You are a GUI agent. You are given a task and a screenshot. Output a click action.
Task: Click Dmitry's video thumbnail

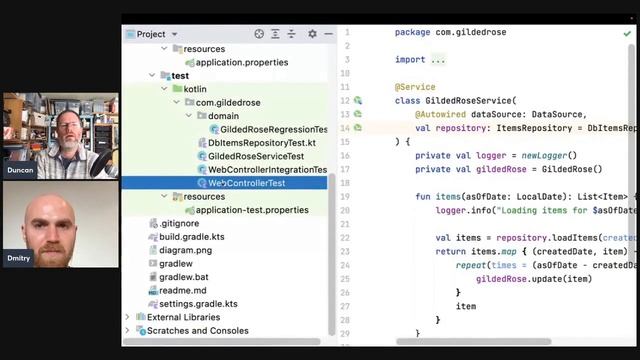point(61,224)
